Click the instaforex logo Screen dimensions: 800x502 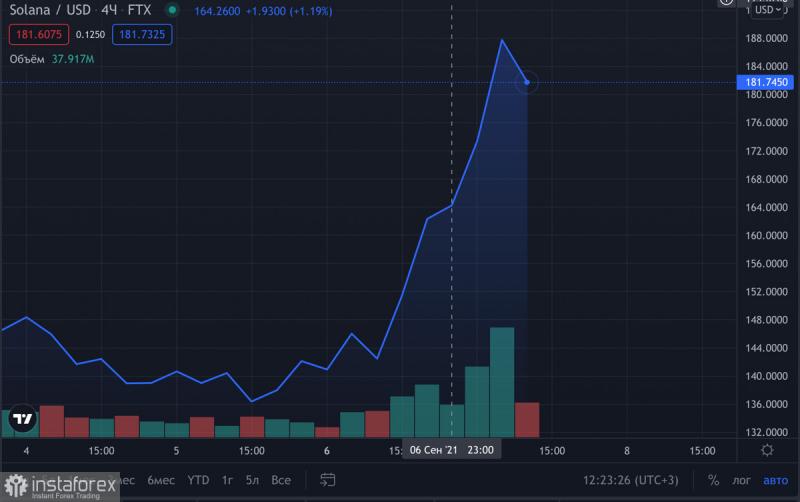[x=60, y=487]
